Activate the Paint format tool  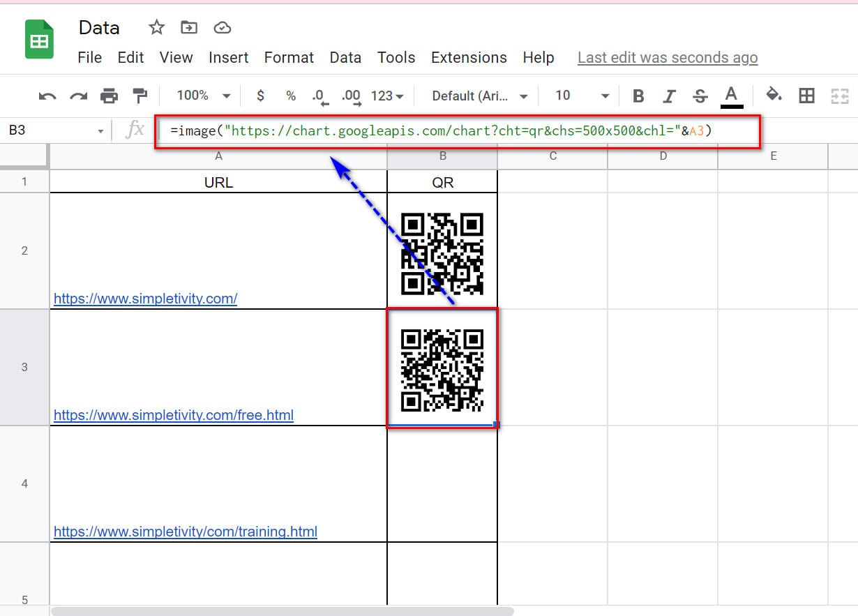pos(140,96)
